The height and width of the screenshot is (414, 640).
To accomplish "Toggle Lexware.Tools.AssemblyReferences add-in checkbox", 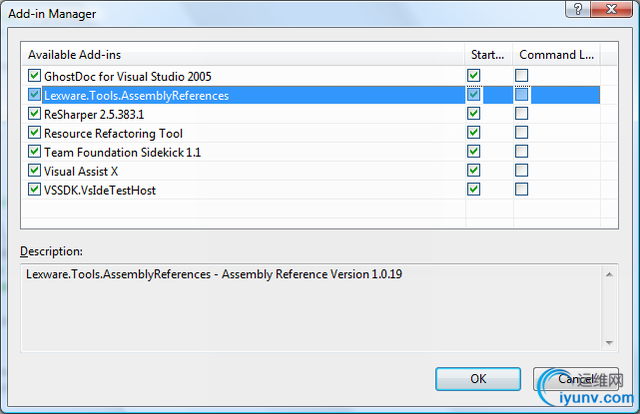I will click(34, 95).
